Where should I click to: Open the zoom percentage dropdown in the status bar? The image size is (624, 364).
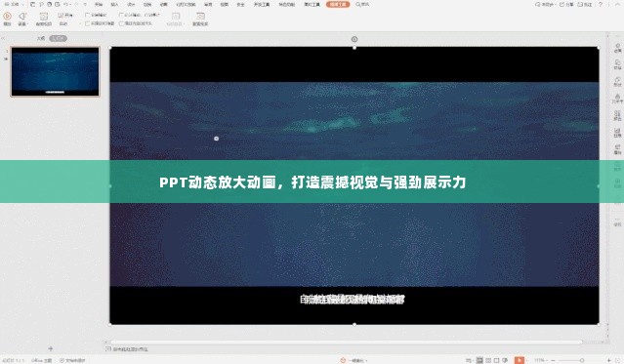pyautogui.click(x=540, y=360)
